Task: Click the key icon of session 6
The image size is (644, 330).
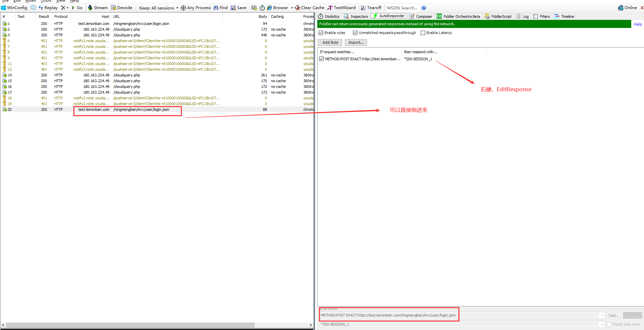Action: [4, 41]
